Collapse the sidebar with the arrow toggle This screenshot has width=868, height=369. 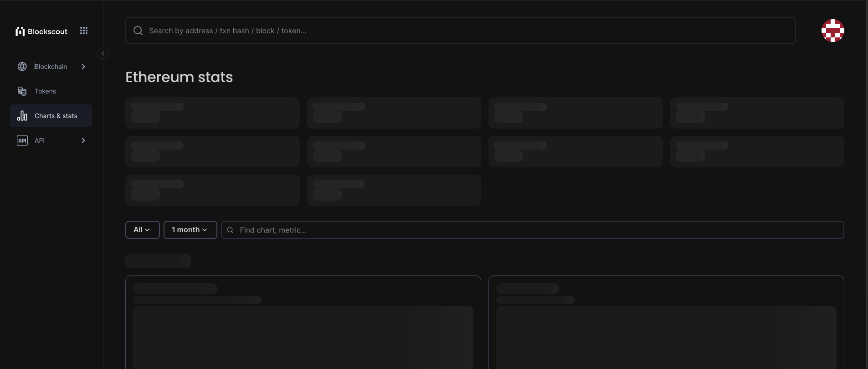point(103,53)
